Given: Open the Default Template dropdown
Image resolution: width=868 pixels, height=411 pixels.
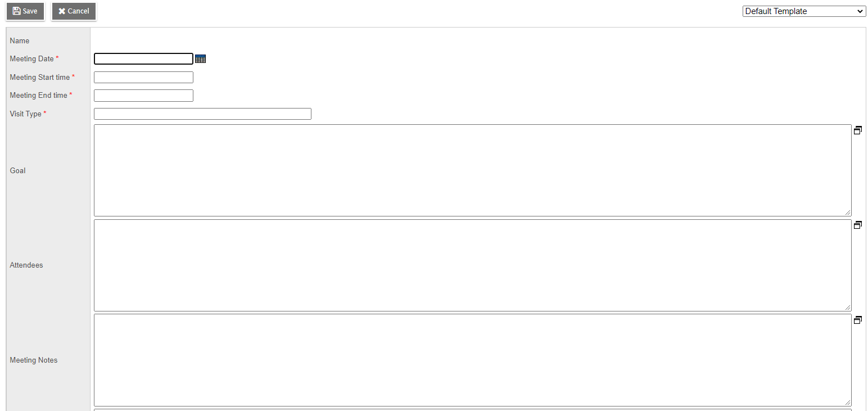Looking at the screenshot, I should point(804,11).
